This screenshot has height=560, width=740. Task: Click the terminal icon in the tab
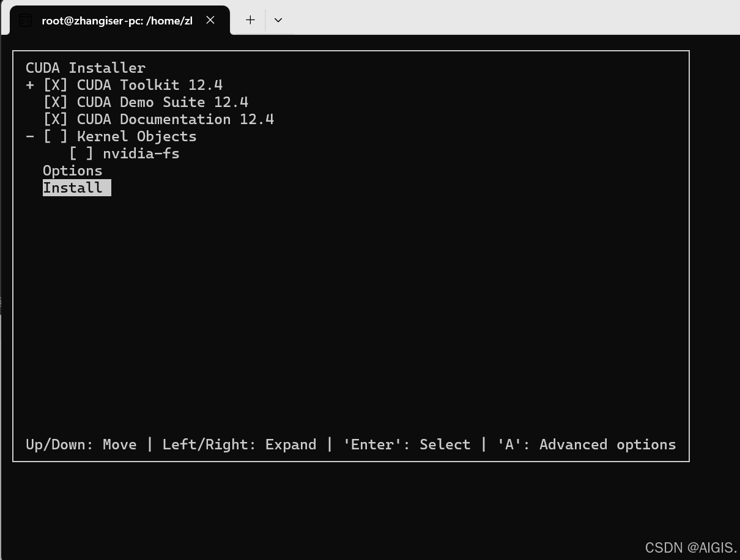[x=25, y=21]
